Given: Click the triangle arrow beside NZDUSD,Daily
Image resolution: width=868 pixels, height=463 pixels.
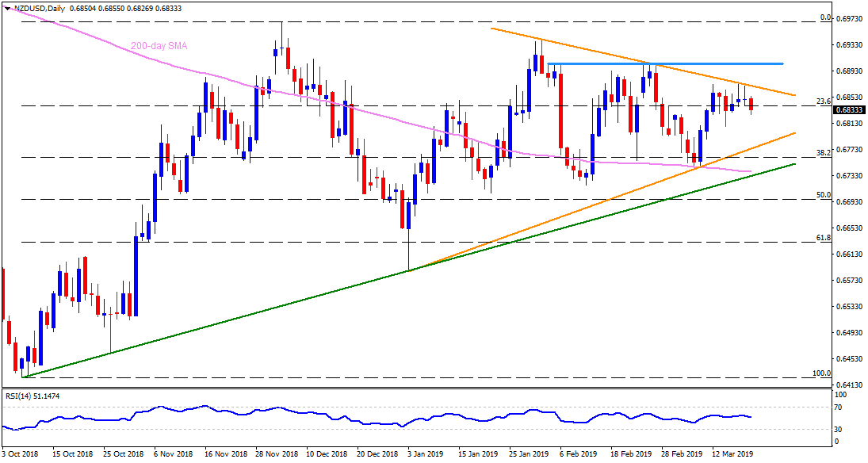Looking at the screenshot, I should 7,7.
